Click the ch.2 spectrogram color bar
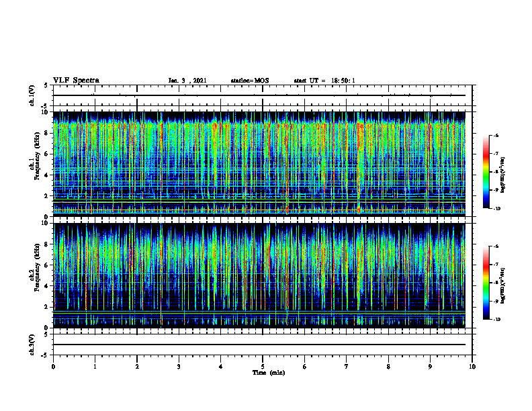This screenshot has height=411, width=532. point(486,283)
